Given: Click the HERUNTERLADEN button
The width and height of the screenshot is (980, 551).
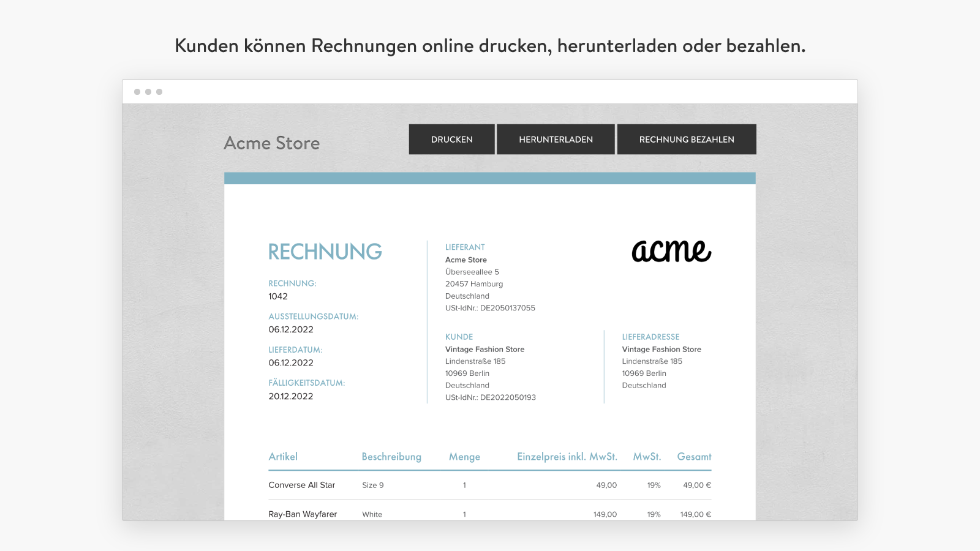Looking at the screenshot, I should (556, 139).
